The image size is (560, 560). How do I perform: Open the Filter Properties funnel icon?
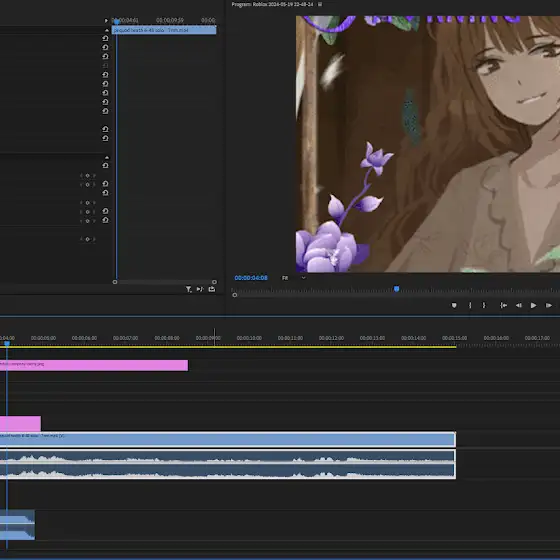188,289
